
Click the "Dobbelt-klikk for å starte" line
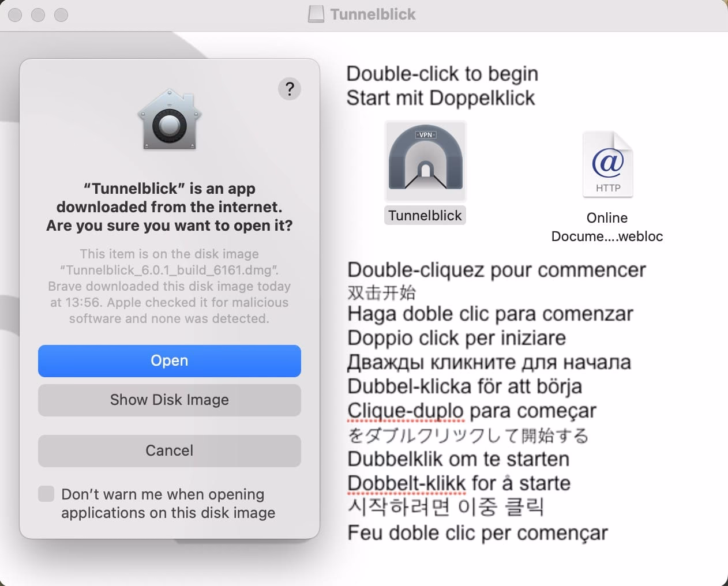pos(459,483)
